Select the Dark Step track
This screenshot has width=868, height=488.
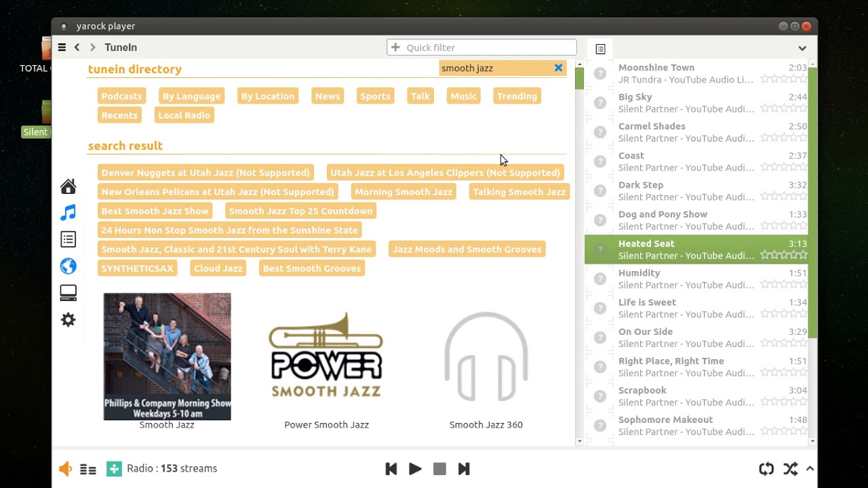pos(696,190)
